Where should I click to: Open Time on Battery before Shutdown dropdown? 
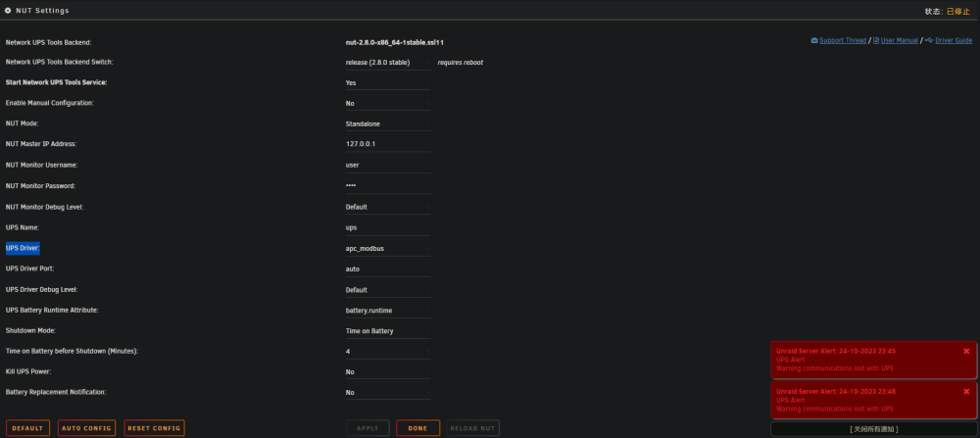pos(387,352)
